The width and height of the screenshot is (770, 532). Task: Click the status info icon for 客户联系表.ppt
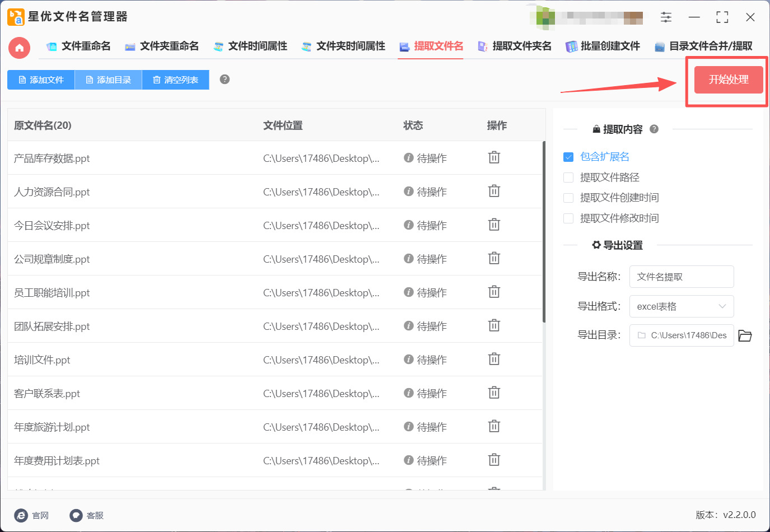409,393
